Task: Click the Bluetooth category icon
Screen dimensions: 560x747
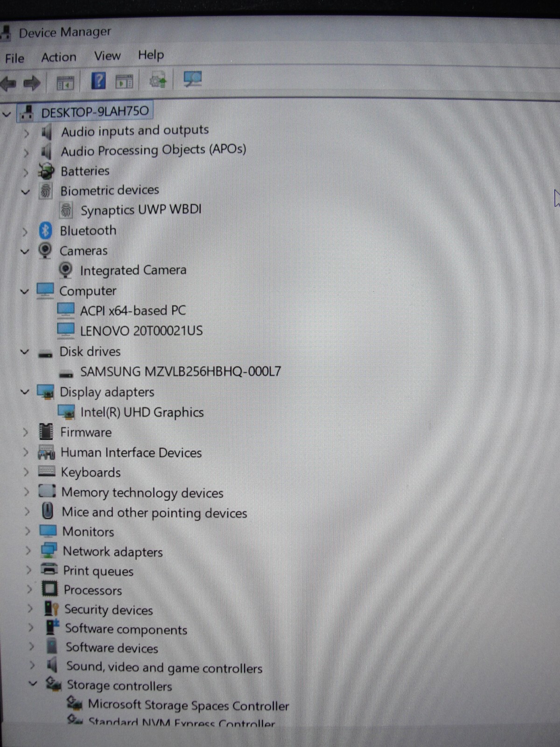Action: click(x=45, y=230)
